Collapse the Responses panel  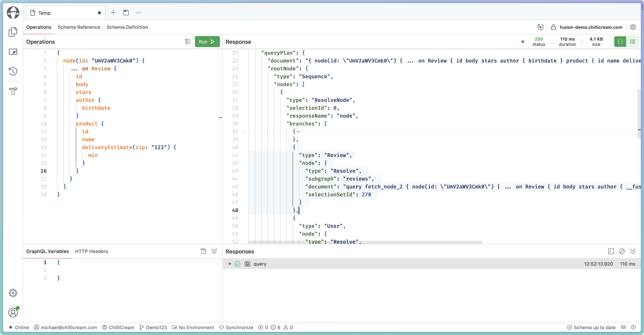point(633,251)
